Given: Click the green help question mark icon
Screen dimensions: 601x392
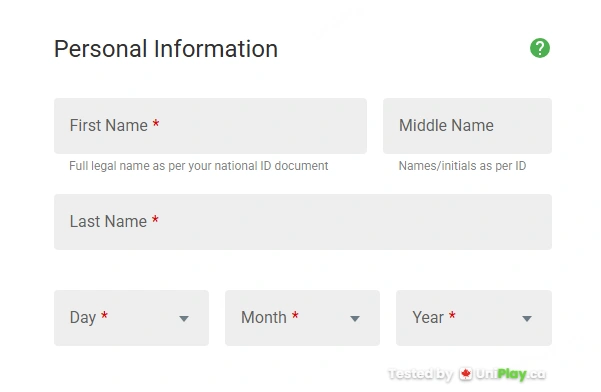Looking at the screenshot, I should [540, 48].
